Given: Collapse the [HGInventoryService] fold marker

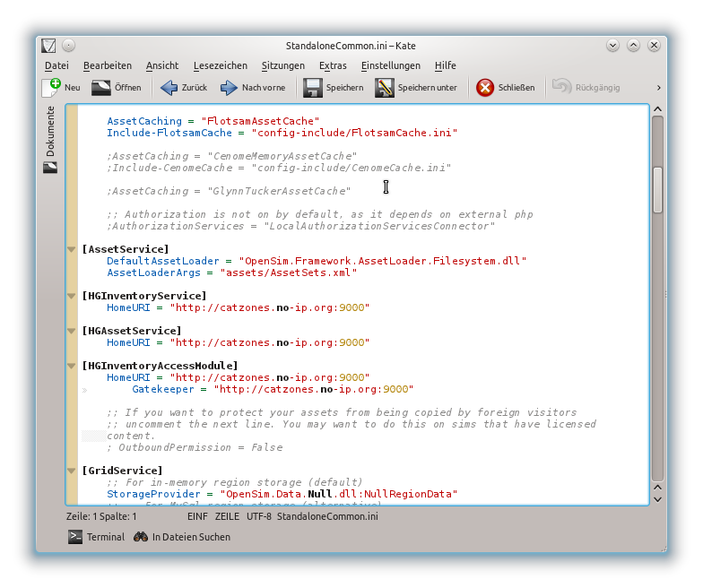Looking at the screenshot, I should (x=72, y=296).
